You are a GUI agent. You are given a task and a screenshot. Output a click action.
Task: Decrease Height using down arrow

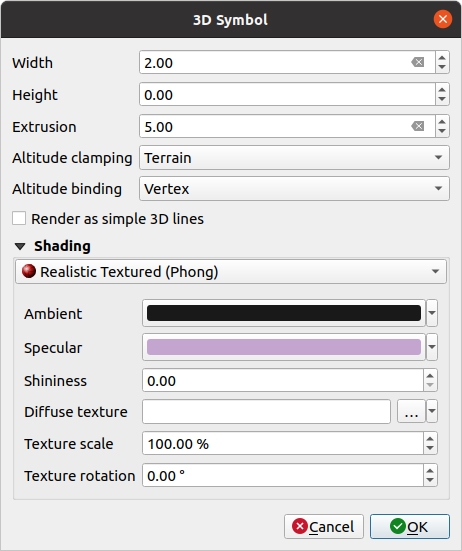(442, 99)
